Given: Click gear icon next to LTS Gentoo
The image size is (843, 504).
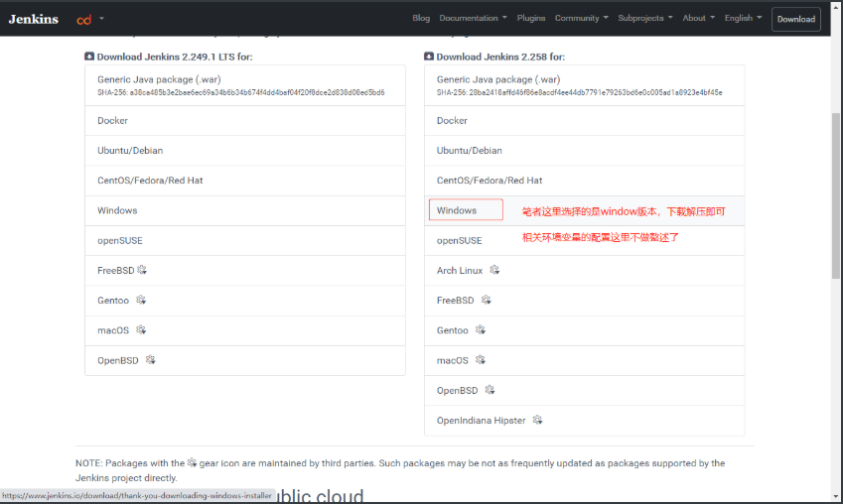Looking at the screenshot, I should pyautogui.click(x=141, y=300).
